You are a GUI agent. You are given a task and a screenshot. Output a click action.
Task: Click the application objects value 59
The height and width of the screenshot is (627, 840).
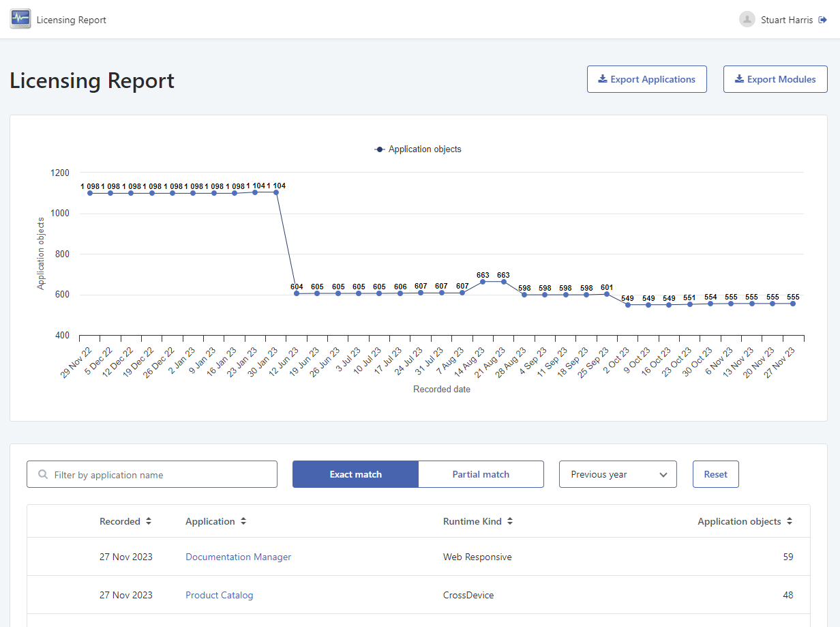tap(788, 557)
